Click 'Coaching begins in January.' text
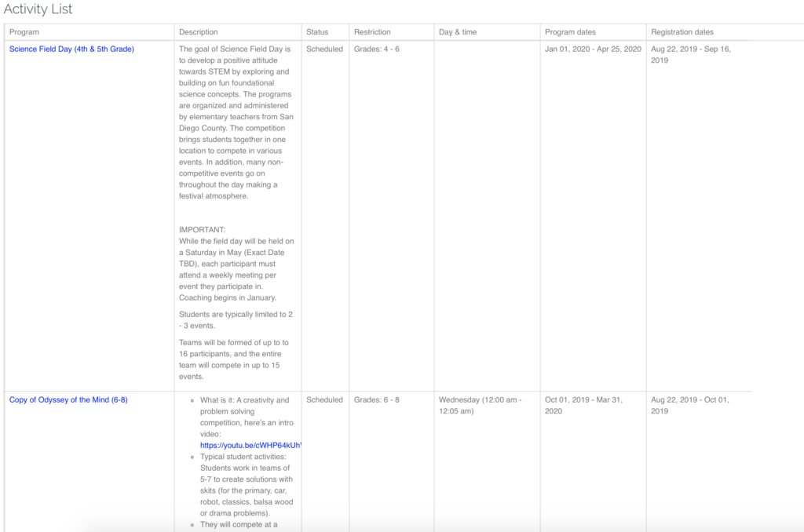Viewport: 804px width, 532px height. point(228,297)
